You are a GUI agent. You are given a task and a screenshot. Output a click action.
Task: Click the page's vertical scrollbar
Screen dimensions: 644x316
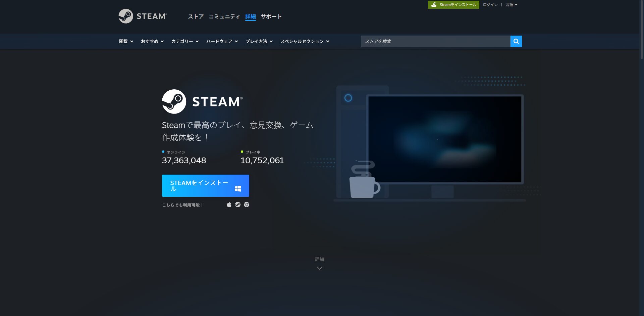coord(641,30)
